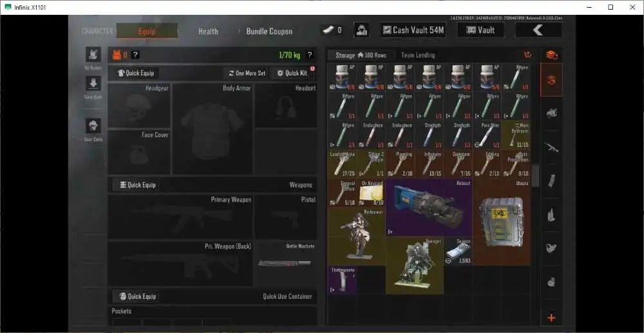
Task: Open the help question mark beside armor value
Action: 135,55
